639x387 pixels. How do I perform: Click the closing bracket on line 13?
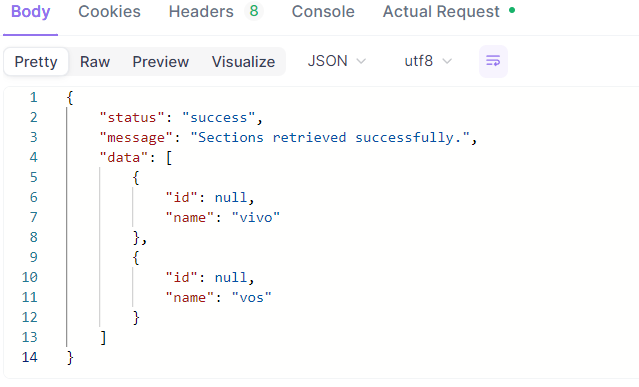point(104,337)
